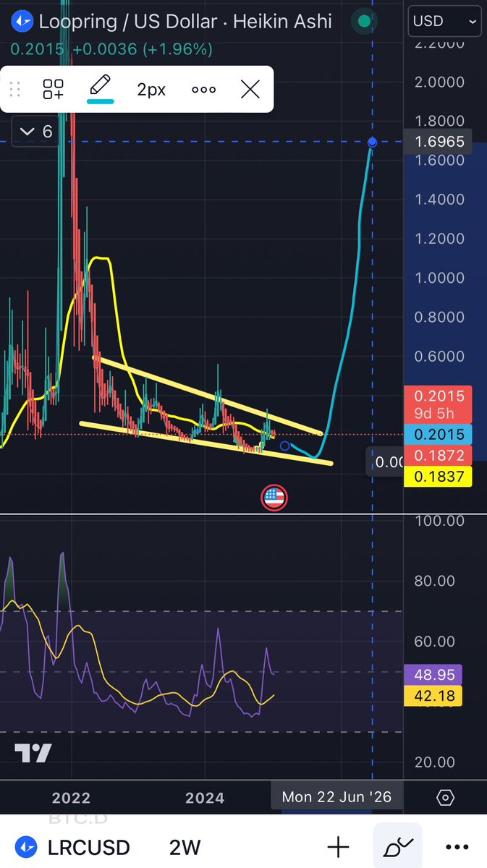Image resolution: width=487 pixels, height=868 pixels.
Task: Open the USD currency dropdown
Action: click(x=444, y=22)
